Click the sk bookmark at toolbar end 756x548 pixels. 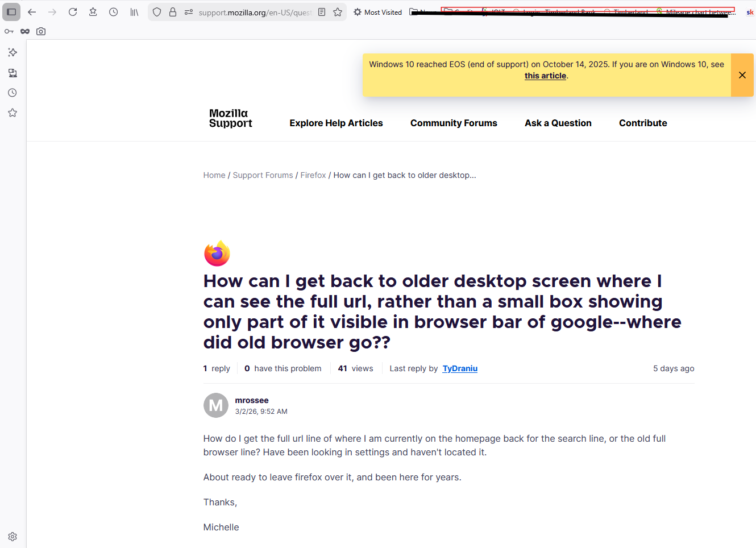click(750, 12)
